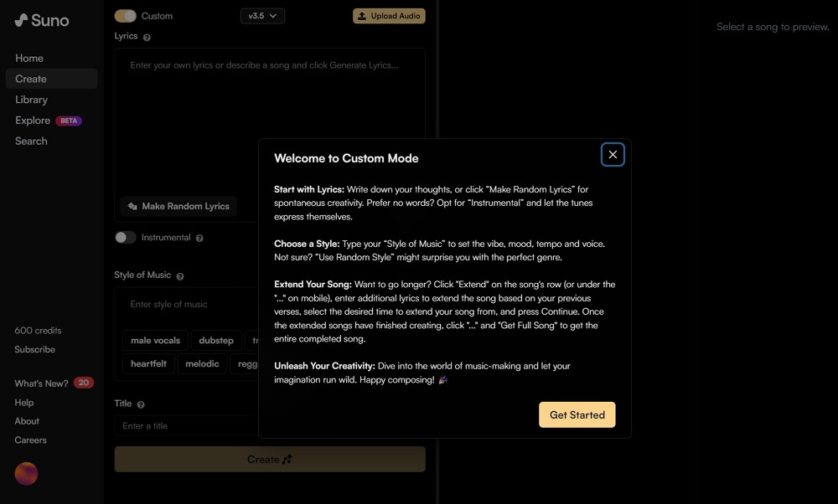
Task: Go to the Home page
Action: [29, 59]
